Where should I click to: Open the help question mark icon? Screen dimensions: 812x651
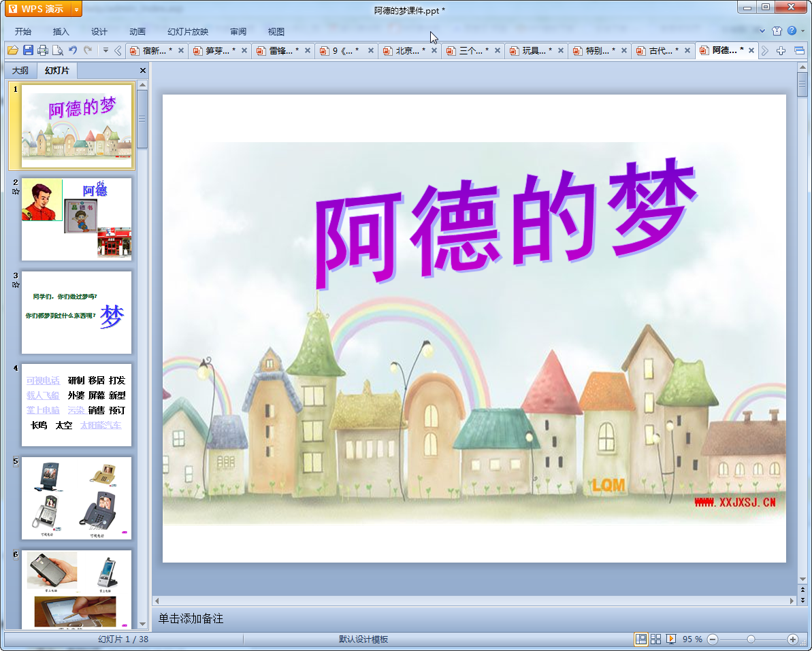click(792, 31)
